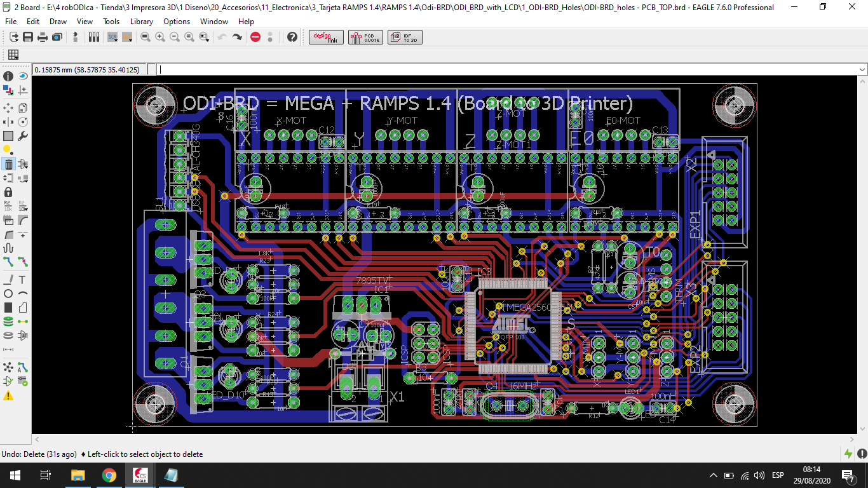This screenshot has width=868, height=488.
Task: Open the Help question mark icon
Action: coord(292,37)
